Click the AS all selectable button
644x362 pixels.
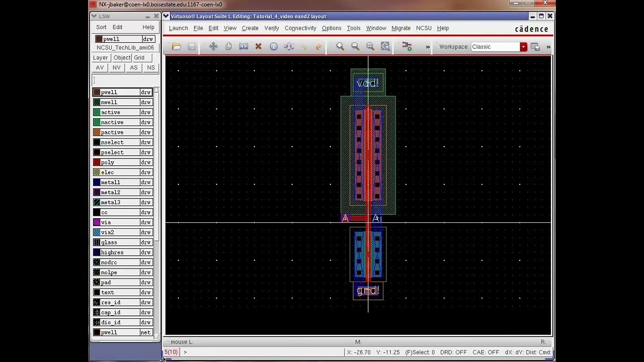coord(133,68)
